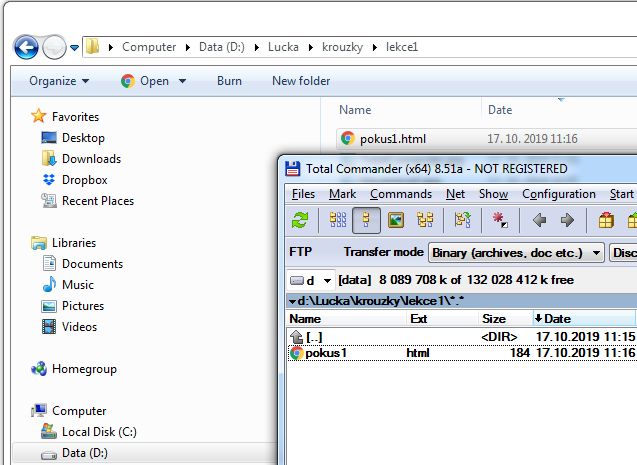
Task: Click the New folder button
Action: (301, 81)
